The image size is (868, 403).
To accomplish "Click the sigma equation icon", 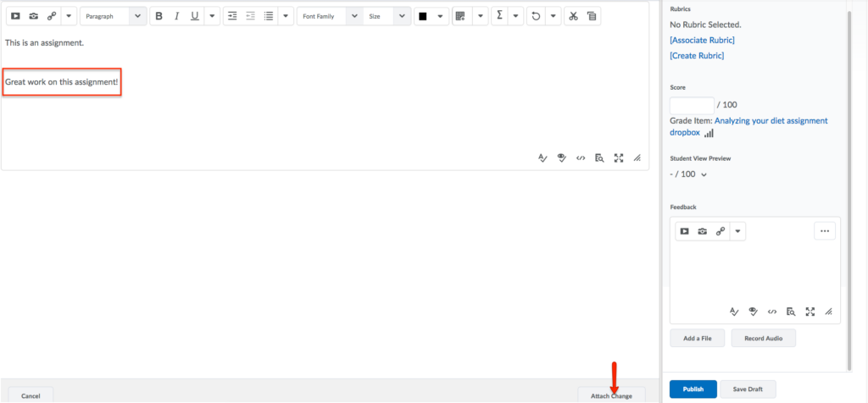I will pyautogui.click(x=498, y=16).
